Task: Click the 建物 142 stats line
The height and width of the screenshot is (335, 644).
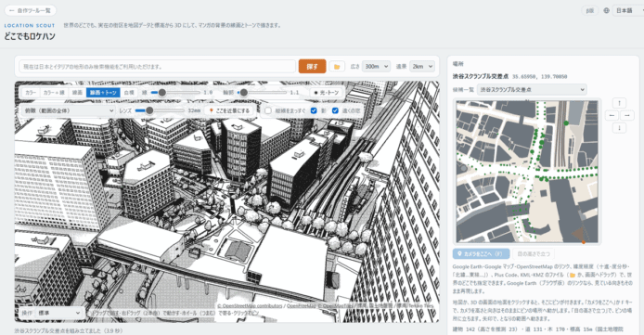Action: tap(538, 329)
